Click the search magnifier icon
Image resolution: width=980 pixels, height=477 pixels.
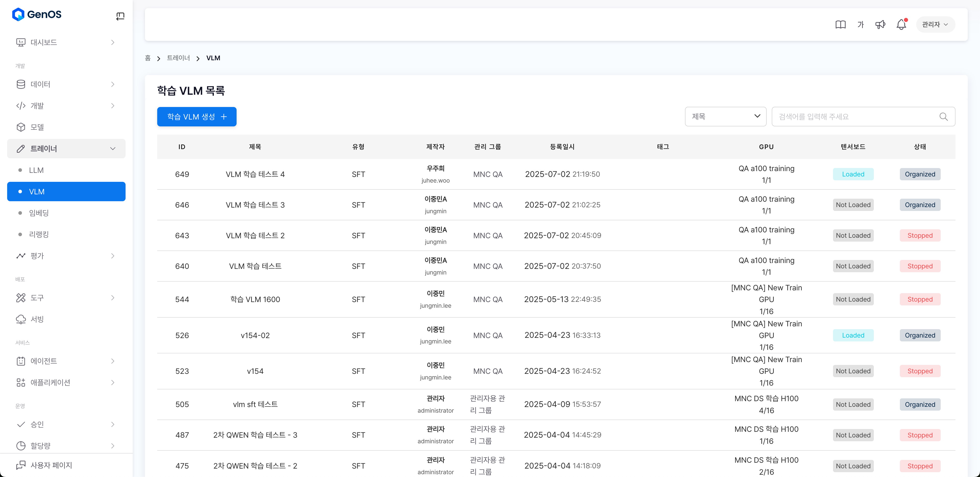(x=943, y=116)
